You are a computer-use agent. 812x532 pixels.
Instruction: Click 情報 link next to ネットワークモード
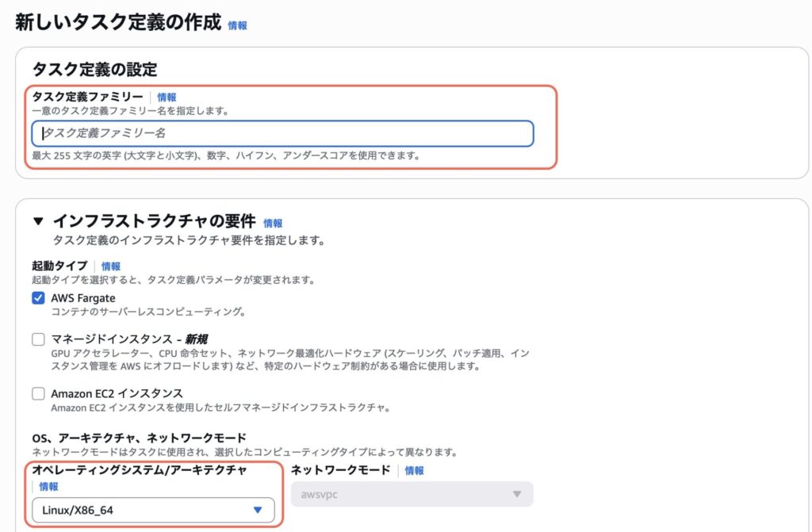[414, 470]
